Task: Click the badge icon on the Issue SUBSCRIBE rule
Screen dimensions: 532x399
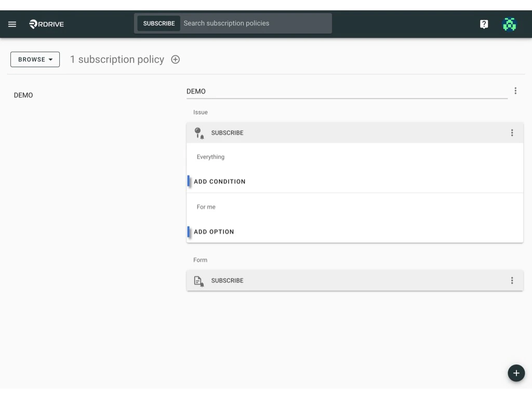Action: click(x=199, y=132)
